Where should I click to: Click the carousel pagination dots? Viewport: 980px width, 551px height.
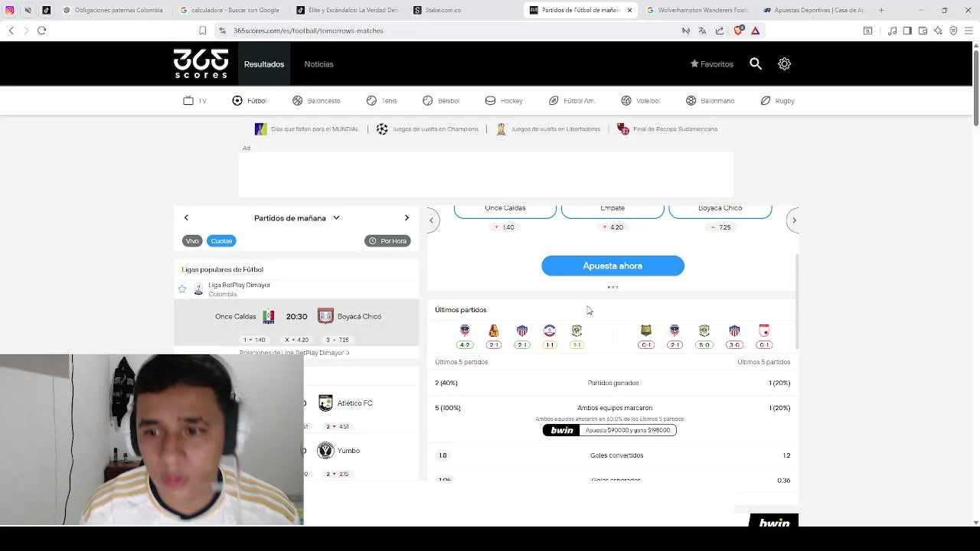[612, 288]
